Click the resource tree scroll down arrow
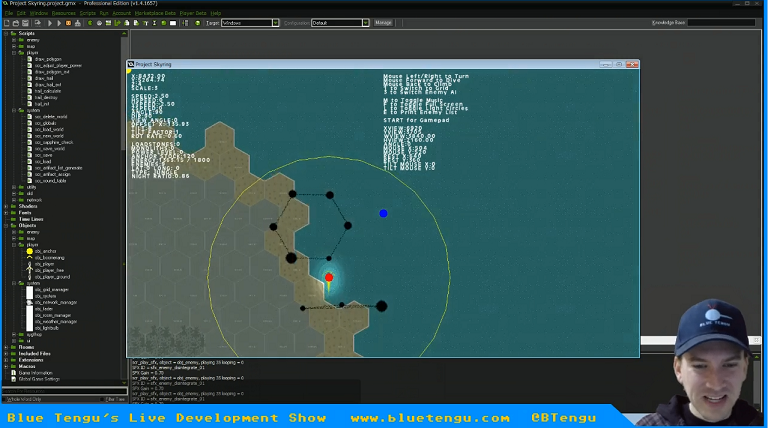 [124, 383]
